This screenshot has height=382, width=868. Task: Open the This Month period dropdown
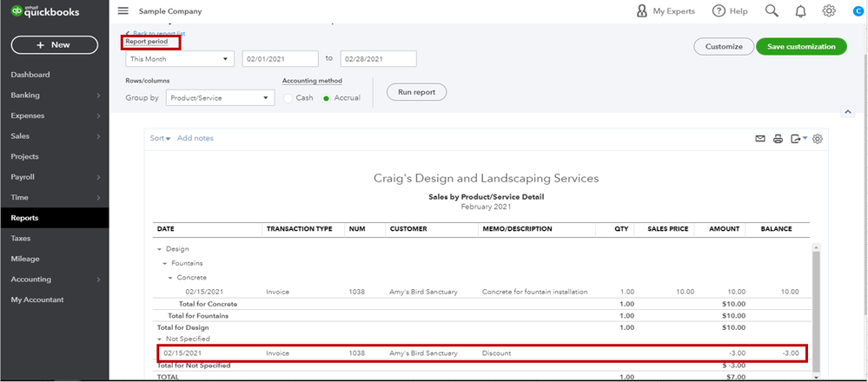click(x=180, y=59)
